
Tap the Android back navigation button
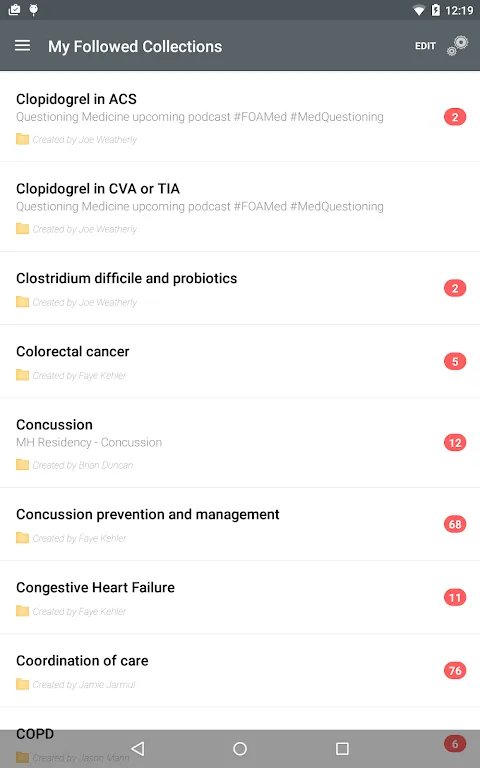(138, 748)
